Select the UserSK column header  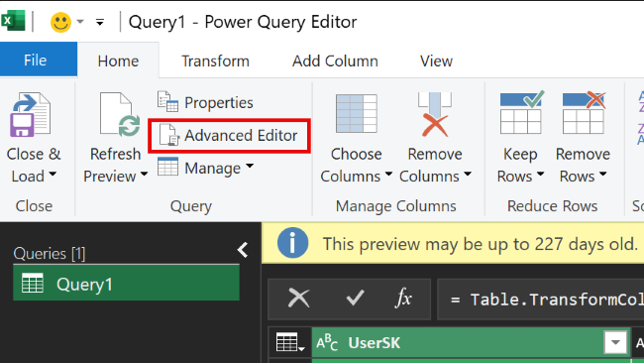[471, 342]
